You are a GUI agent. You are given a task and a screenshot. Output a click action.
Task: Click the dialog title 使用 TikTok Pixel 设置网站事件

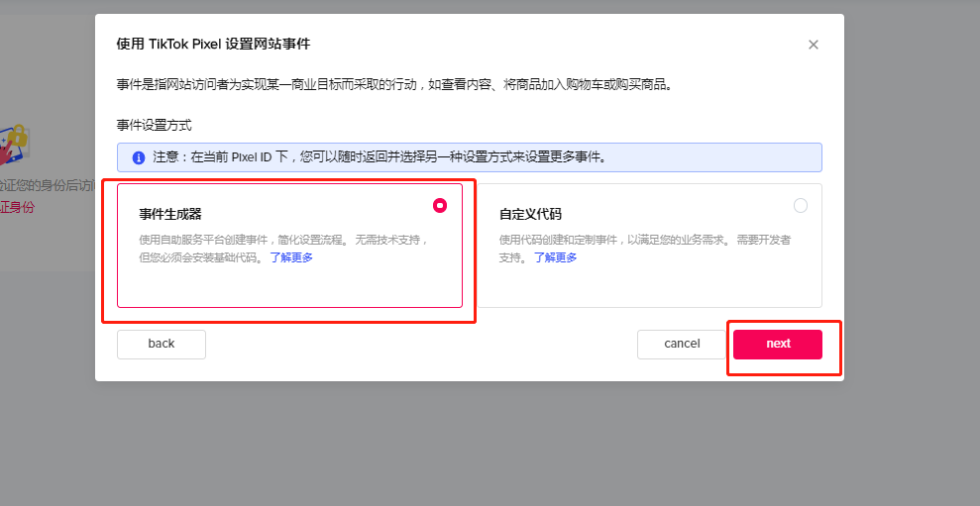click(x=213, y=44)
